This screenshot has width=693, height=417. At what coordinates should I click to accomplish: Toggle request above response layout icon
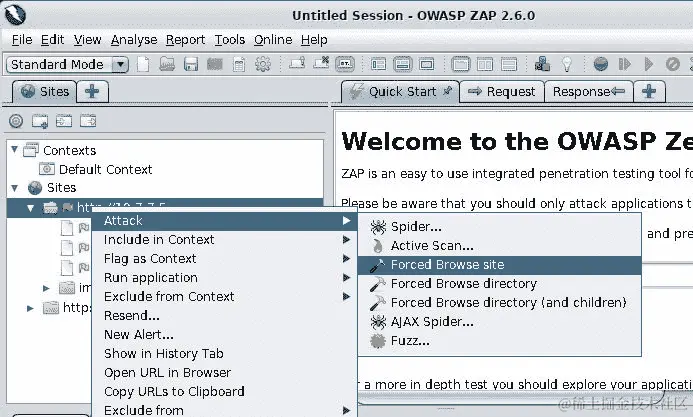[x=509, y=64]
